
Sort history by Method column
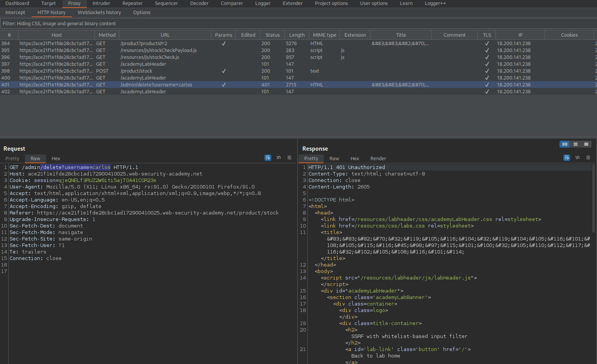(x=107, y=35)
